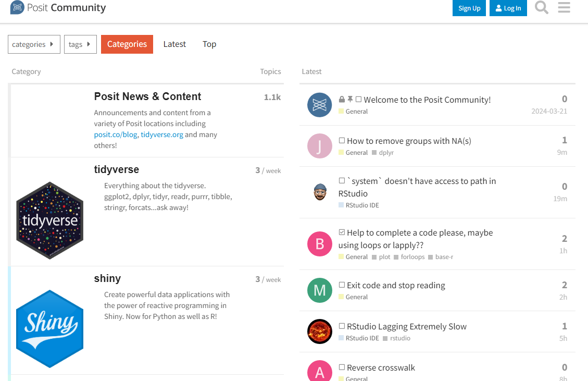The height and width of the screenshot is (381, 588).
Task: Open topic Exit code and stop reading
Action: tap(396, 285)
